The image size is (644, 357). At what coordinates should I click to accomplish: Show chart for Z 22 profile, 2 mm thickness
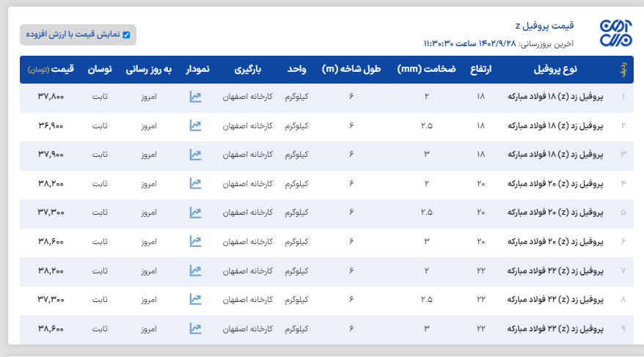pyautogui.click(x=195, y=270)
